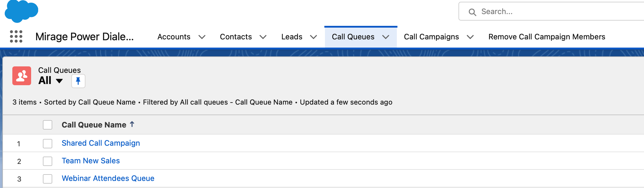Image resolution: width=644 pixels, height=188 pixels.
Task: Select the Team New Sales row checkbox
Action: tap(48, 161)
